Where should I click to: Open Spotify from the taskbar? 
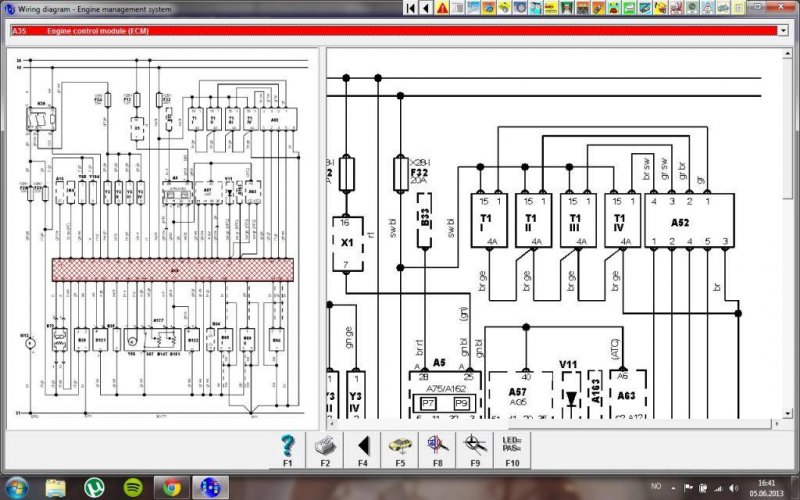point(133,487)
